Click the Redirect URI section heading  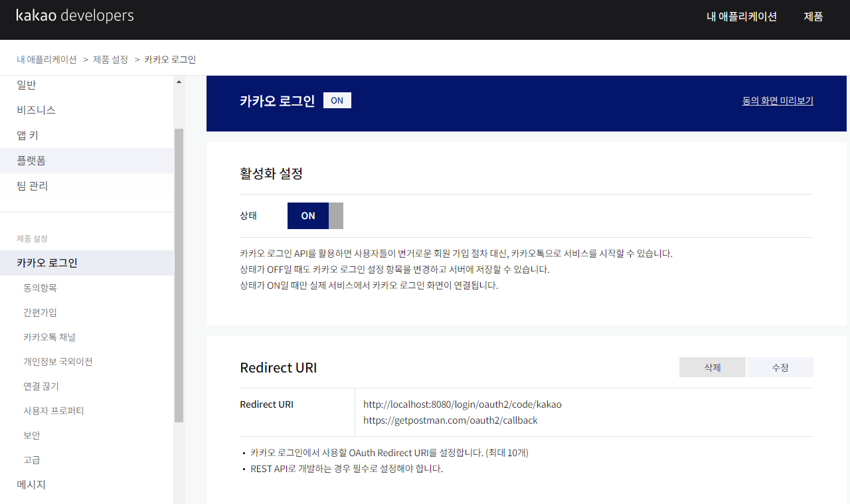[x=278, y=368]
